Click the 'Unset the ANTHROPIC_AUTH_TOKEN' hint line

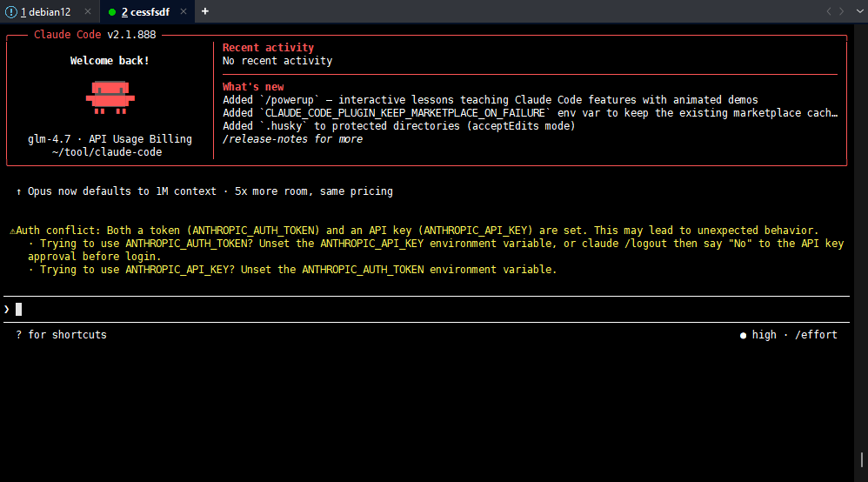tap(292, 270)
